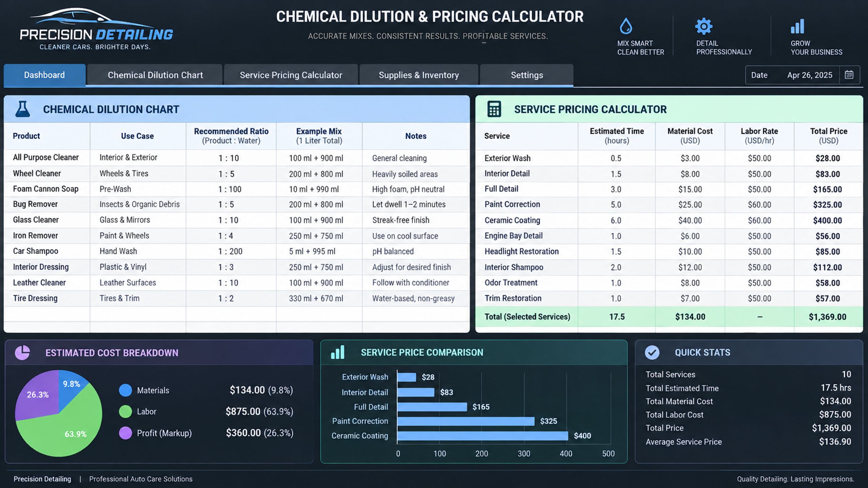This screenshot has height=488, width=868.
Task: Select the Foam Cannon Soap ratio 1 : 100
Action: (x=230, y=189)
